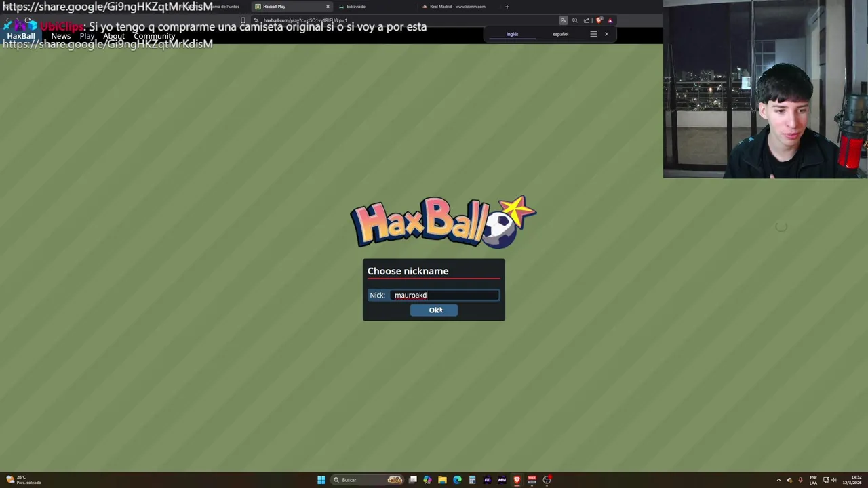This screenshot has height=488, width=868.
Task: Open the MM app on taskbar
Action: (x=502, y=480)
